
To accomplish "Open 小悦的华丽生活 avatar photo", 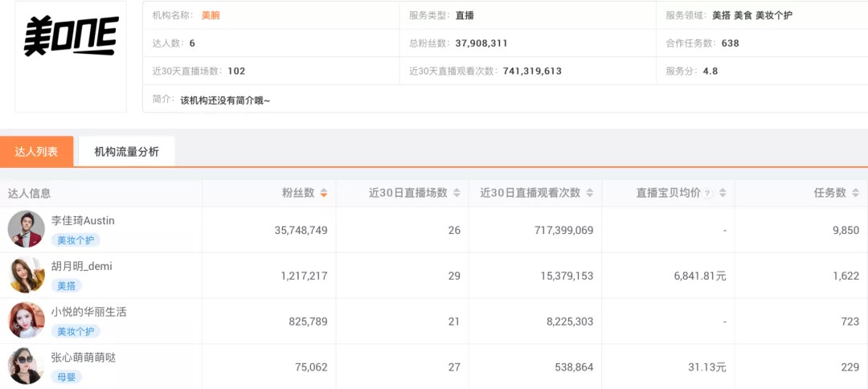I will click(x=26, y=321).
